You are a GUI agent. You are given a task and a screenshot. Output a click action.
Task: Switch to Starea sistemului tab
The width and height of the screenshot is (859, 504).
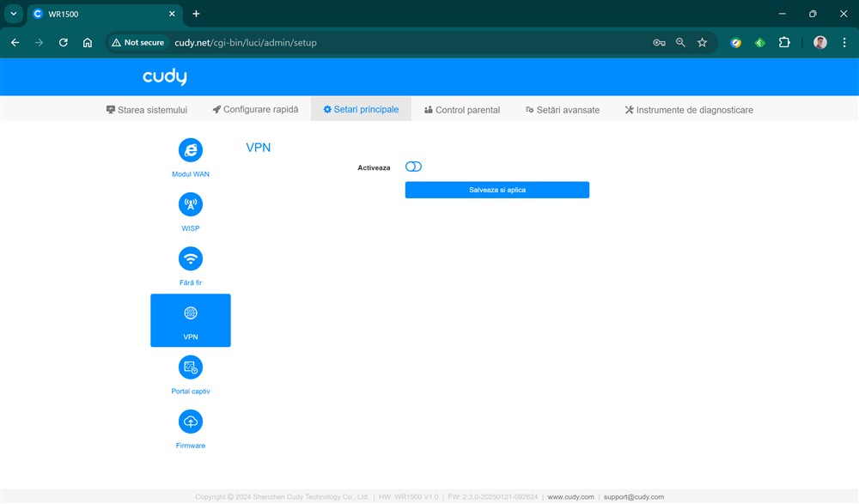147,110
